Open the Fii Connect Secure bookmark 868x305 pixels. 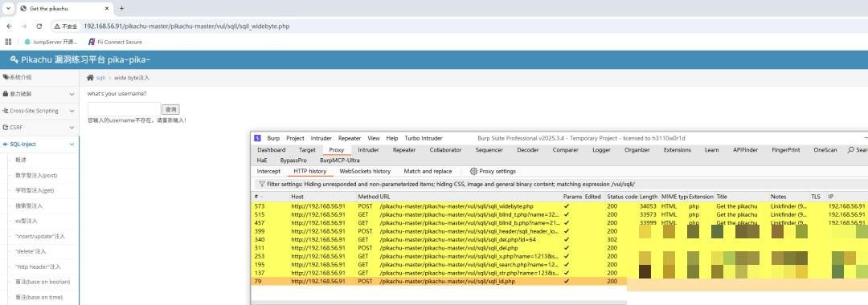point(115,42)
